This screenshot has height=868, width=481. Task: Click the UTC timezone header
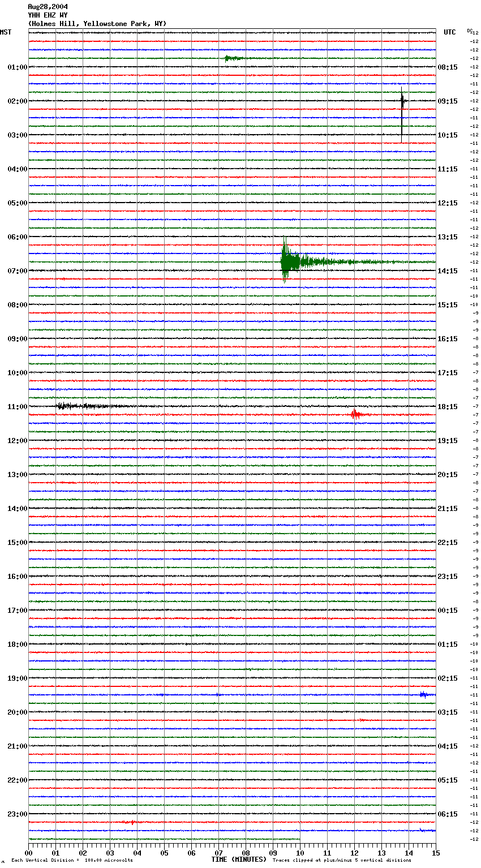coord(449,32)
